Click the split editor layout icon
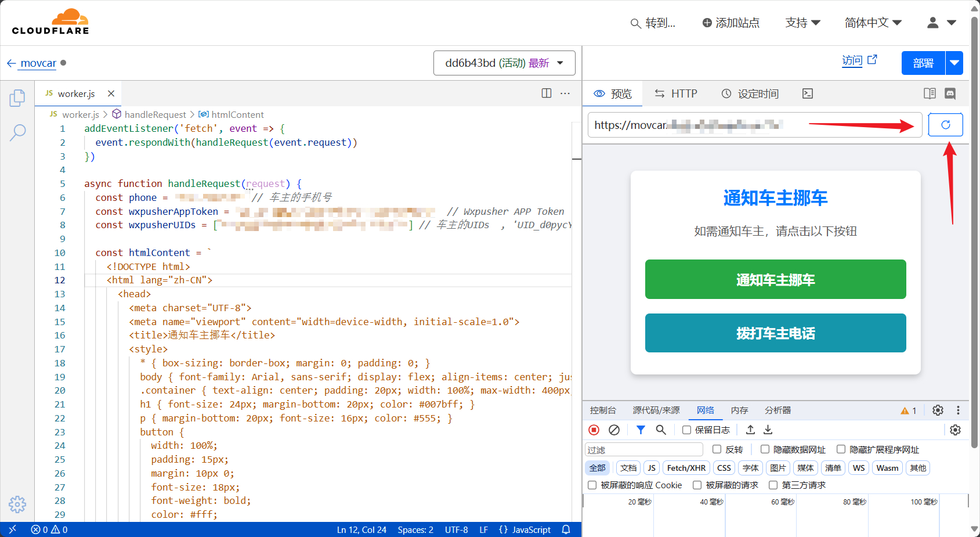This screenshot has width=980, height=537. 546,93
